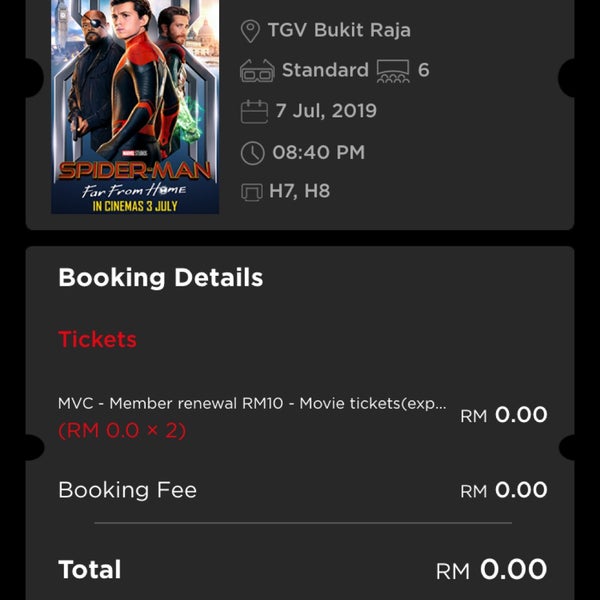Select the hall number 6
The width and height of the screenshot is (600, 600).
point(424,70)
